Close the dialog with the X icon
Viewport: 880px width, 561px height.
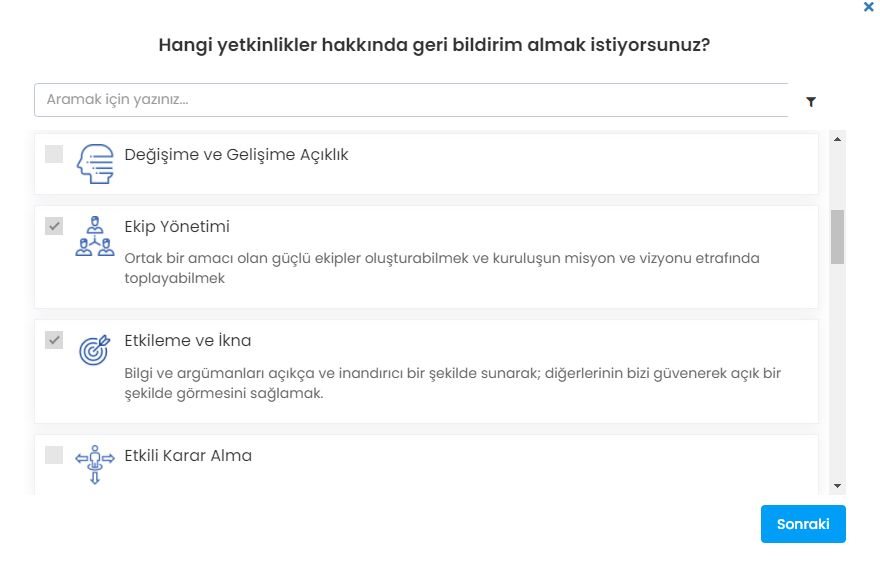[867, 7]
